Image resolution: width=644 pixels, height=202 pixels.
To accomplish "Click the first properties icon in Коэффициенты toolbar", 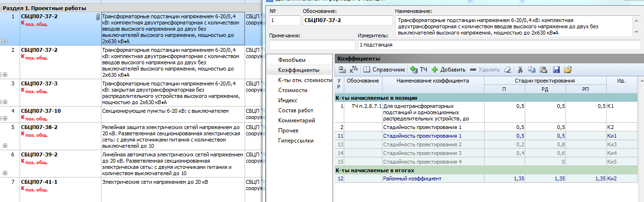I will (342, 70).
